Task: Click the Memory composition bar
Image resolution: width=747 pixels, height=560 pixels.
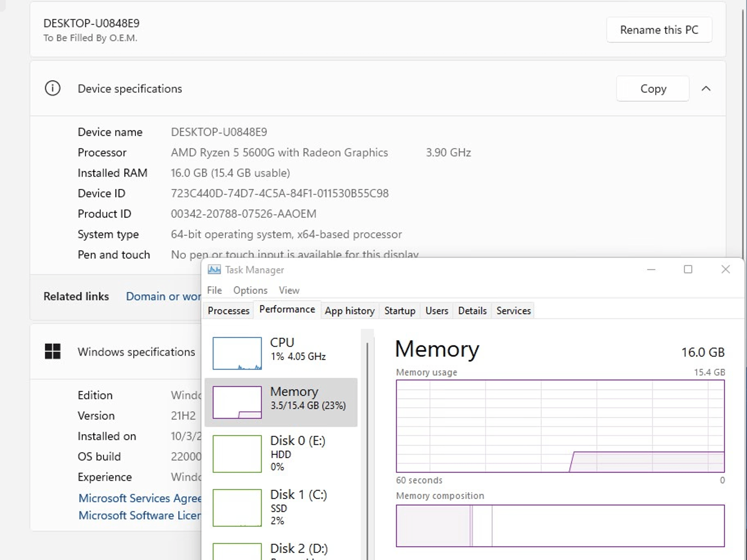Action: click(560, 526)
